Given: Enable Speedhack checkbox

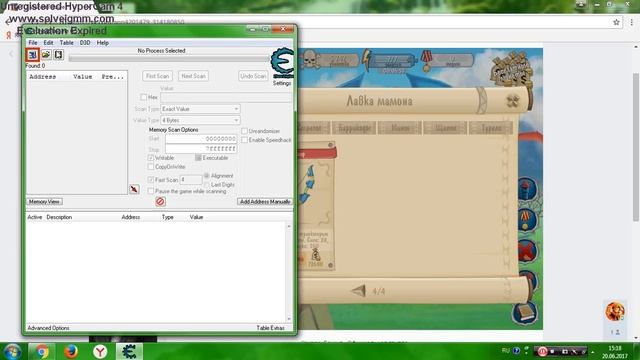Looking at the screenshot, I should tap(244, 140).
